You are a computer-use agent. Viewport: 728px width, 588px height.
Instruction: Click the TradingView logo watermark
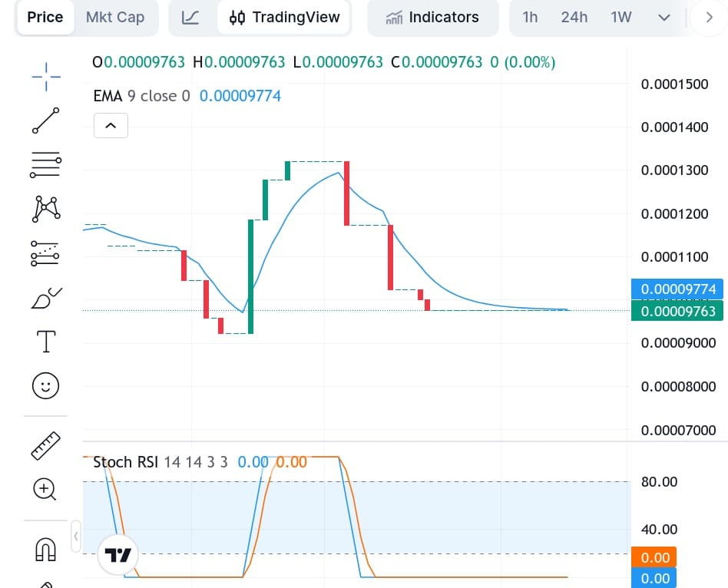point(117,554)
